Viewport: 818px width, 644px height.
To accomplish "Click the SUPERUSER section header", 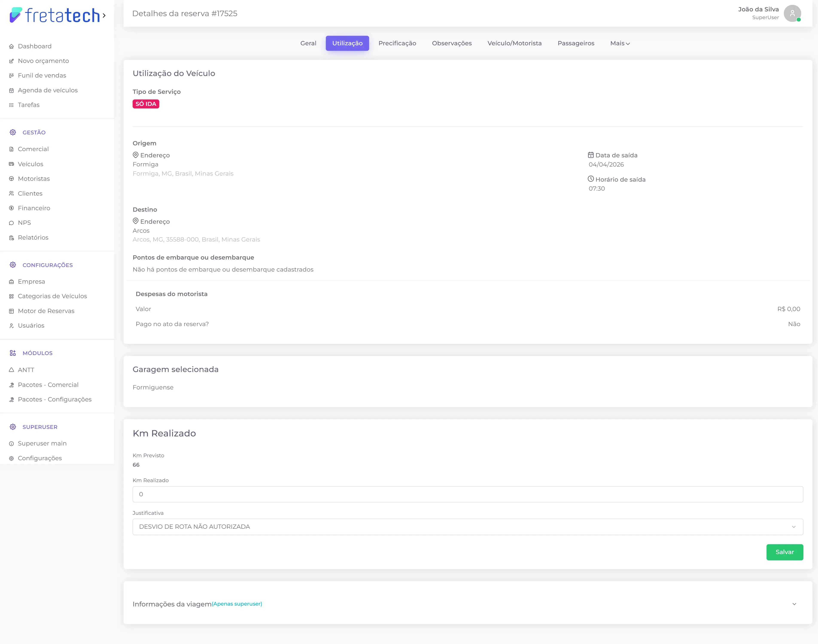I will (40, 427).
